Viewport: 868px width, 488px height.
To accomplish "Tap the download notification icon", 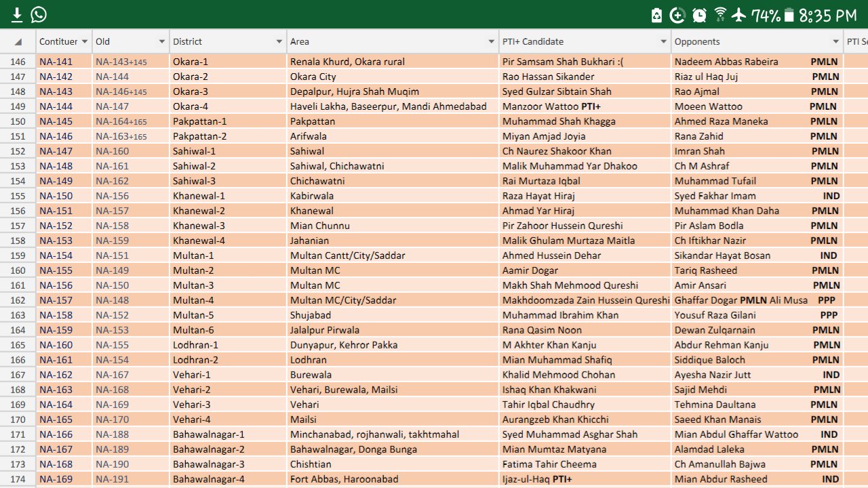I will point(17,14).
